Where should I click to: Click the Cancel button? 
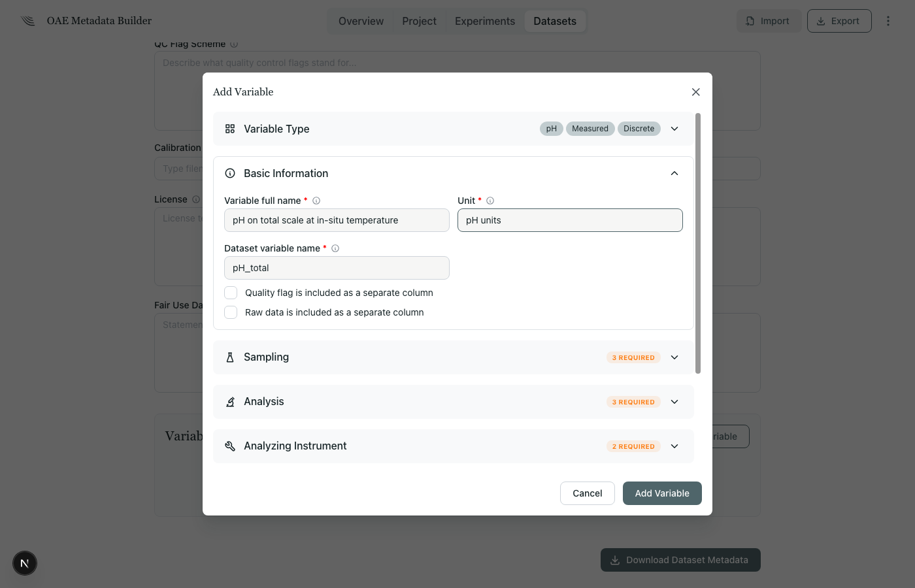(x=588, y=493)
